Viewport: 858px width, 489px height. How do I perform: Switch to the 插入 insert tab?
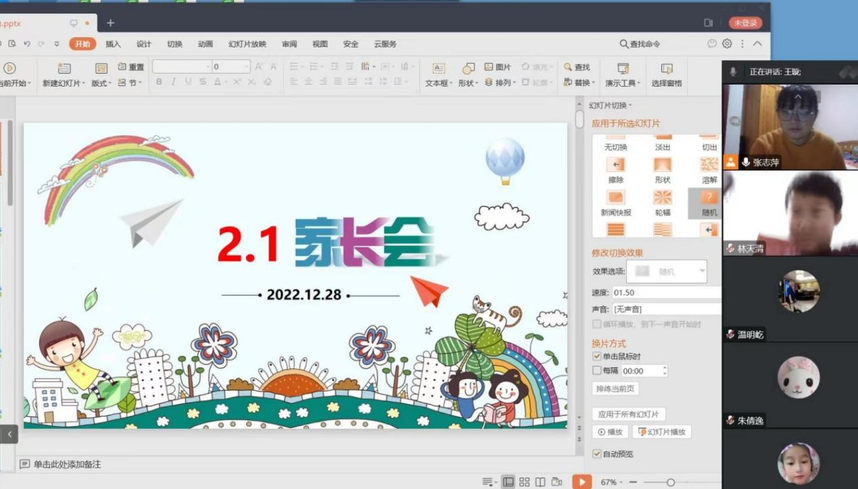pos(113,44)
